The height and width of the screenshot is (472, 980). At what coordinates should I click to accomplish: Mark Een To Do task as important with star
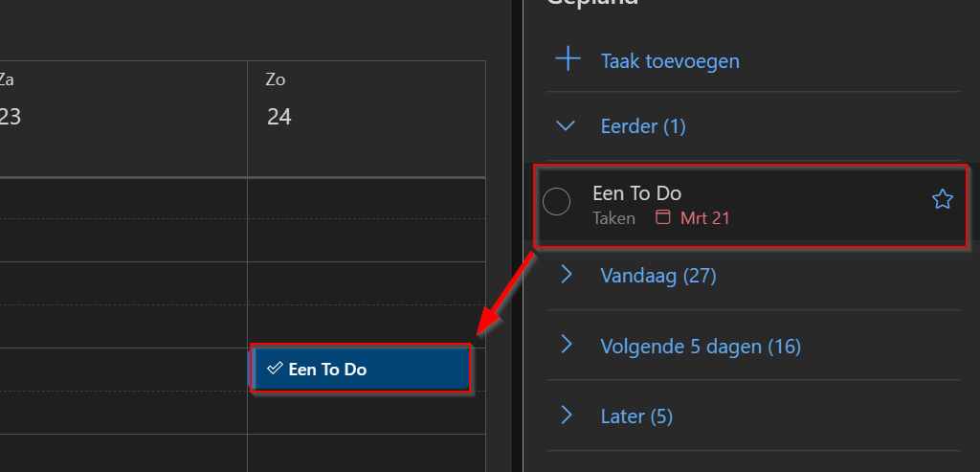click(x=942, y=200)
